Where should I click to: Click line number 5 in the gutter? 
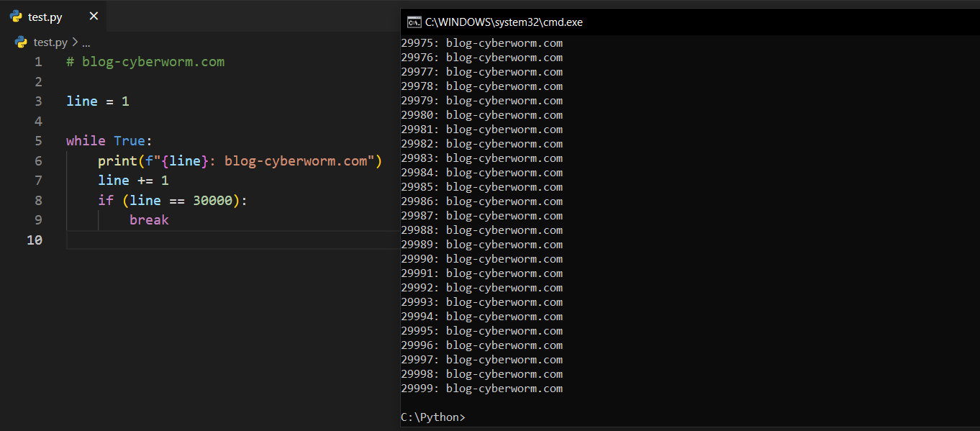(38, 141)
